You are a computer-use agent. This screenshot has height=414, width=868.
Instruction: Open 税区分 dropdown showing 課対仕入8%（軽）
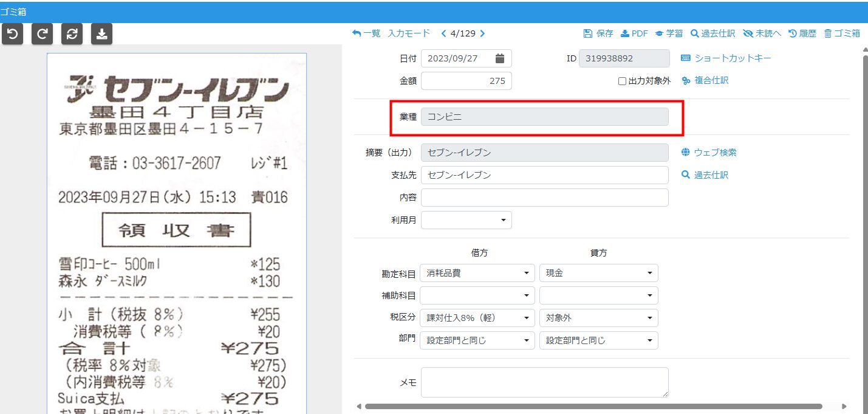[x=477, y=318]
